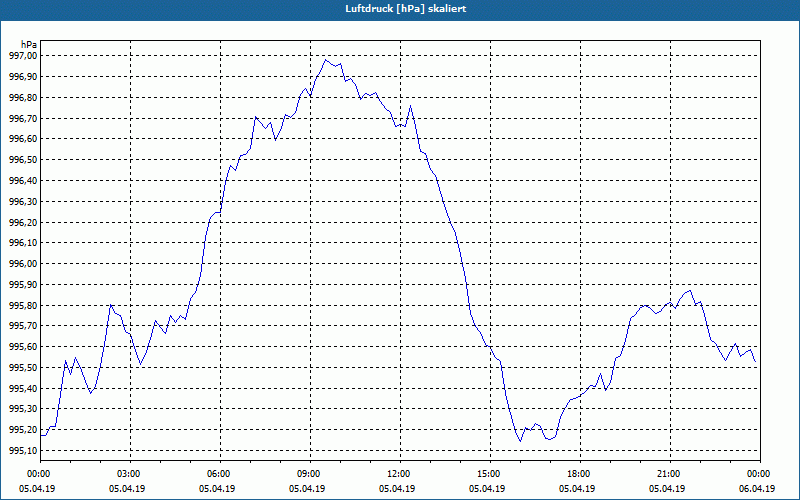Select the "996,90" y-axis label

[x=23, y=77]
